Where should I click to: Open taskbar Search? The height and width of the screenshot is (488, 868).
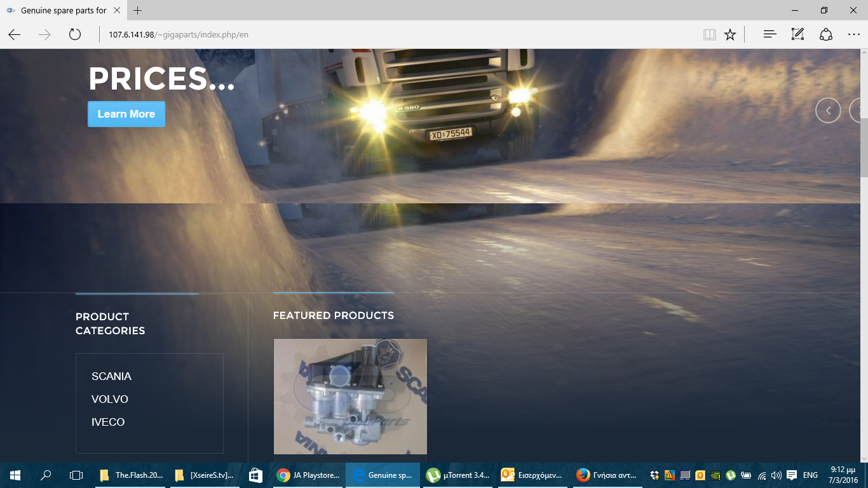(x=46, y=475)
